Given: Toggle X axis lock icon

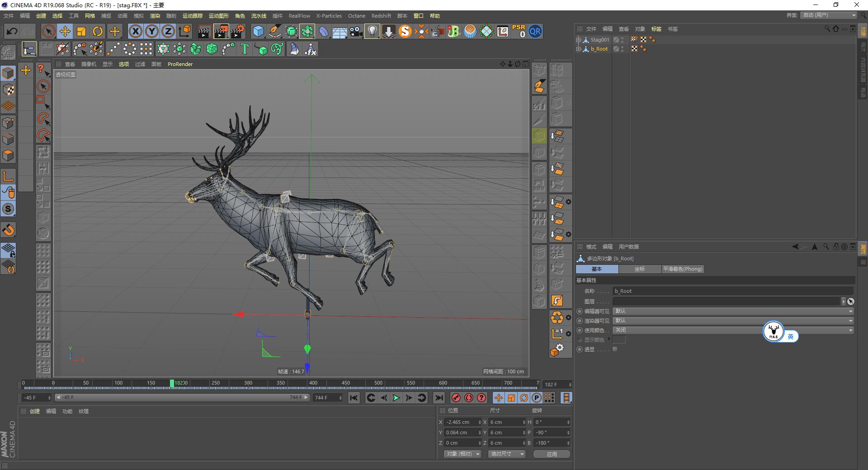Looking at the screenshot, I should (x=135, y=31).
